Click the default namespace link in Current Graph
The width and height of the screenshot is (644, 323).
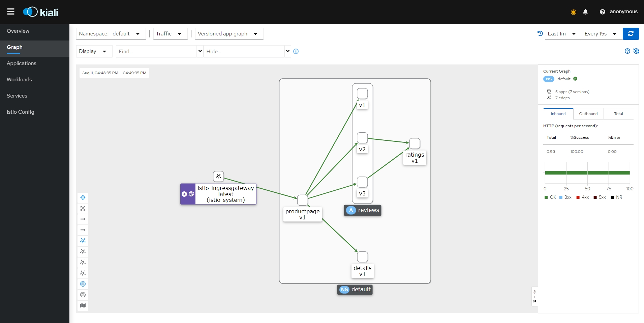tap(564, 79)
